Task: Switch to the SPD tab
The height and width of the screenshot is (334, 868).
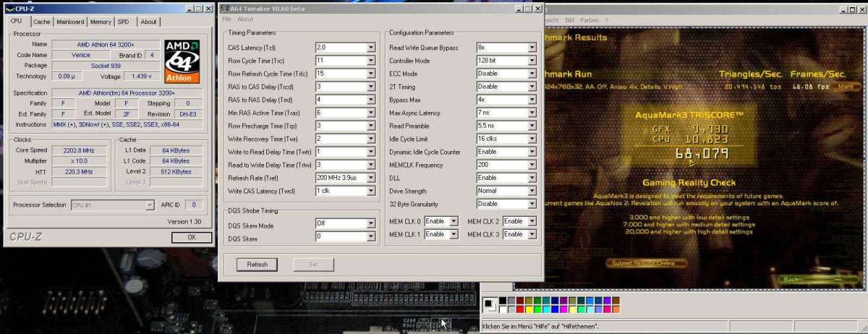Action: (x=124, y=22)
